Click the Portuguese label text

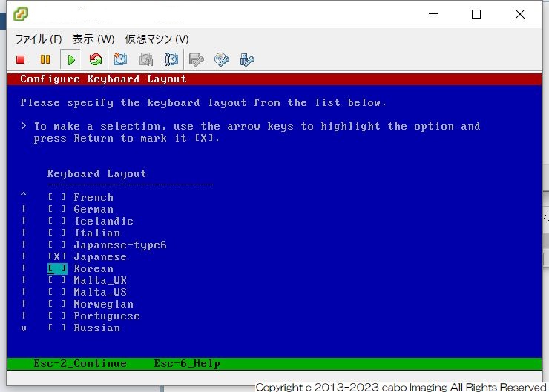(107, 316)
